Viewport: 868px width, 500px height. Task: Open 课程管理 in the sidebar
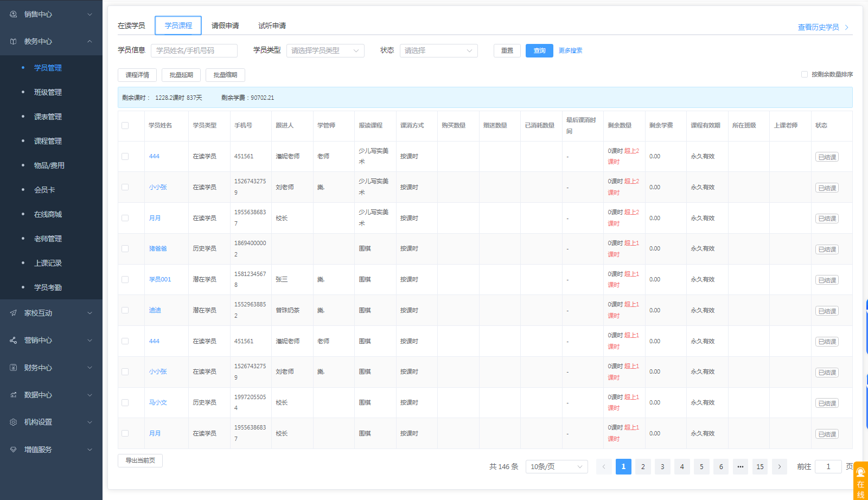[48, 141]
